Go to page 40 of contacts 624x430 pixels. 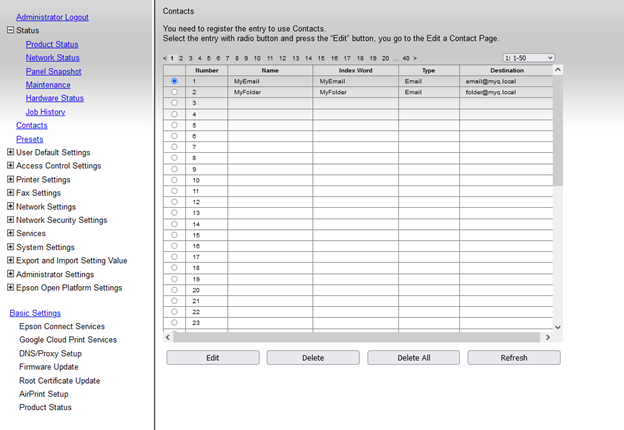pos(405,59)
